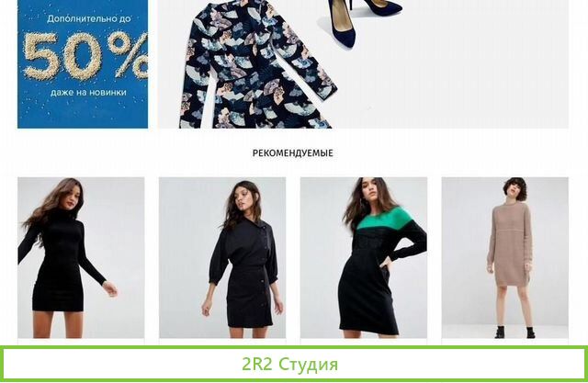588x383 pixels.
Task: Click the green panel on the color-block dress
Action: (385, 218)
